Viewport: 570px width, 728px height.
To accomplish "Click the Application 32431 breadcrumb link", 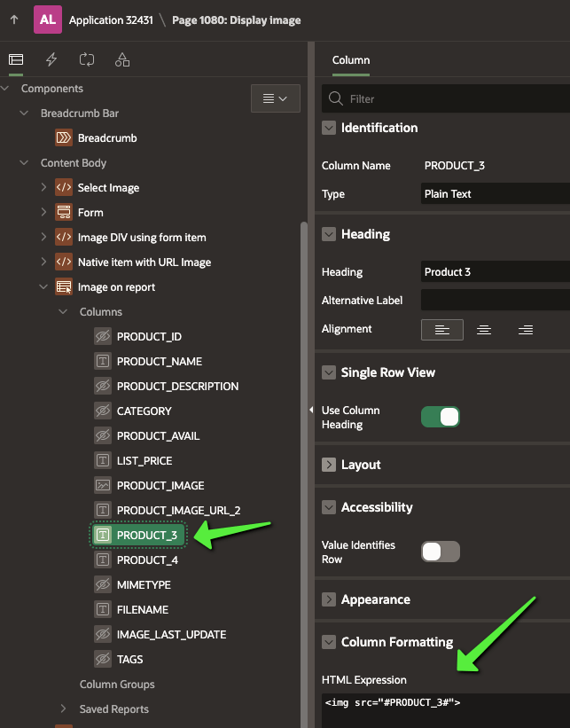I will point(109,20).
